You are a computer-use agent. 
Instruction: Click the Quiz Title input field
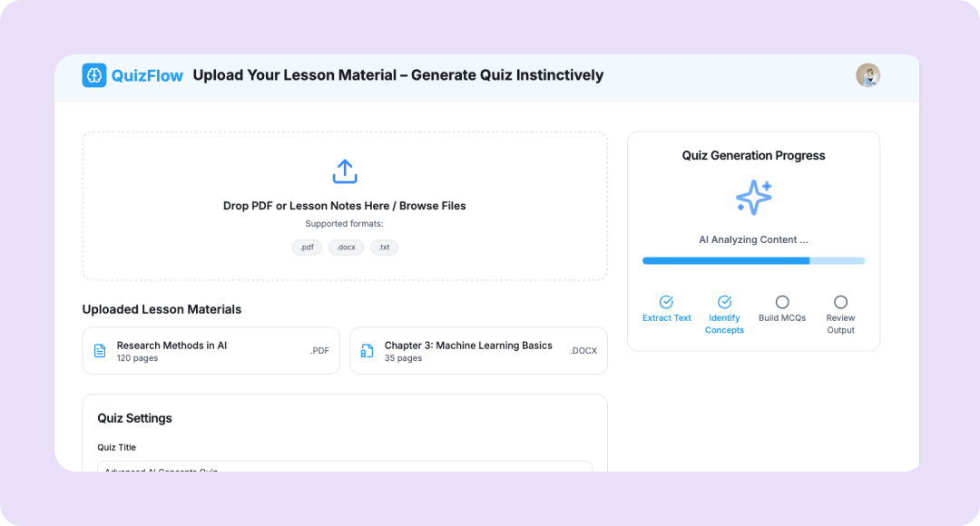point(345,466)
